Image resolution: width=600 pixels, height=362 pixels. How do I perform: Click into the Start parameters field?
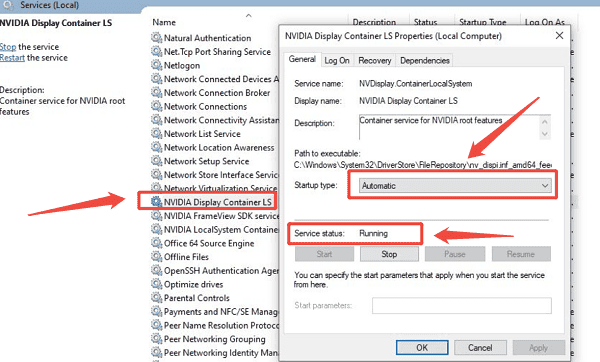pos(461,306)
